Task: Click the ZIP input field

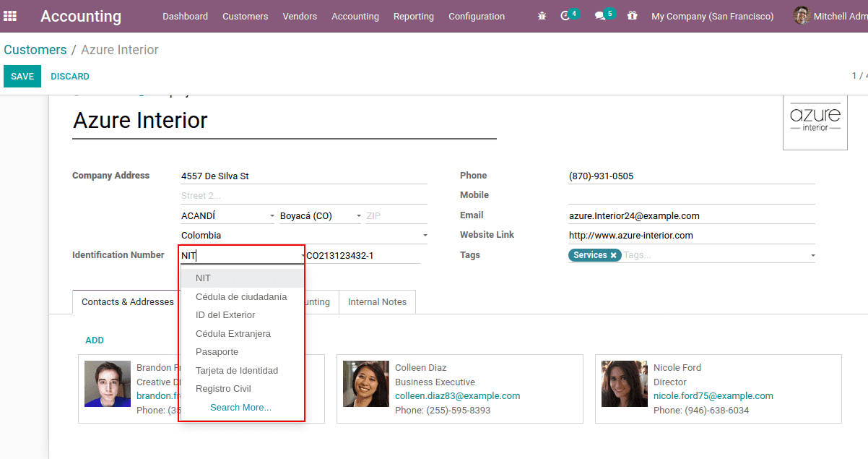Action: coord(396,216)
